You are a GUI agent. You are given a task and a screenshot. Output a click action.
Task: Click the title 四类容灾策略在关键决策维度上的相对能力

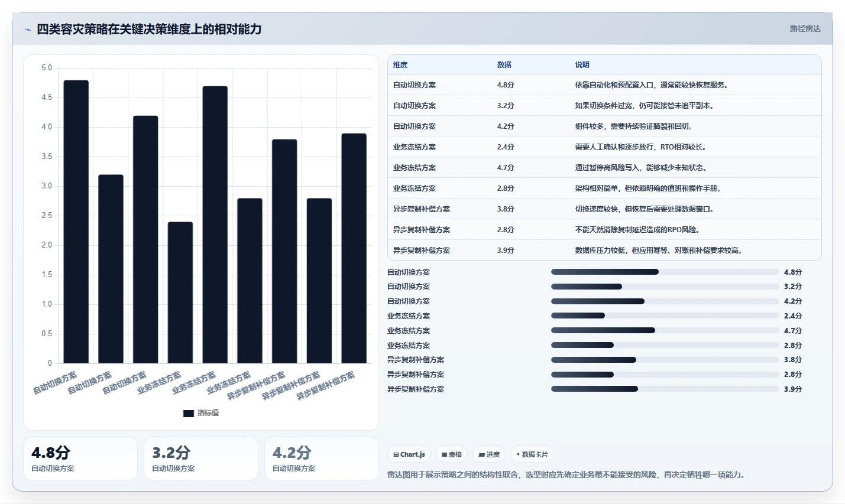point(149,29)
